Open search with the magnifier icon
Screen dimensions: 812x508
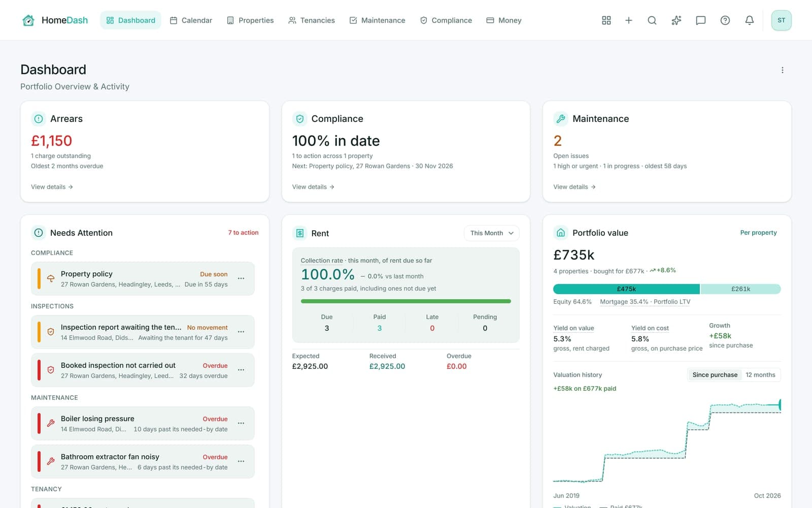[x=652, y=20]
